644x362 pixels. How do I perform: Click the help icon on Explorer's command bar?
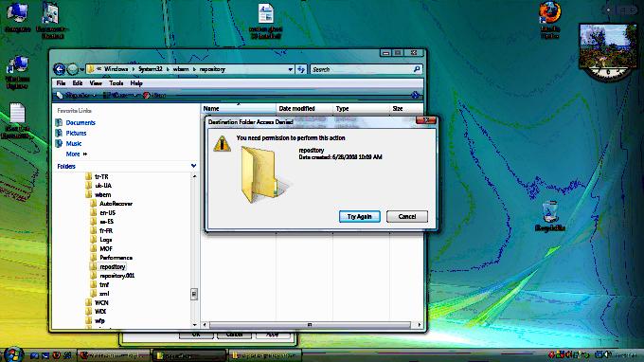[x=415, y=95]
